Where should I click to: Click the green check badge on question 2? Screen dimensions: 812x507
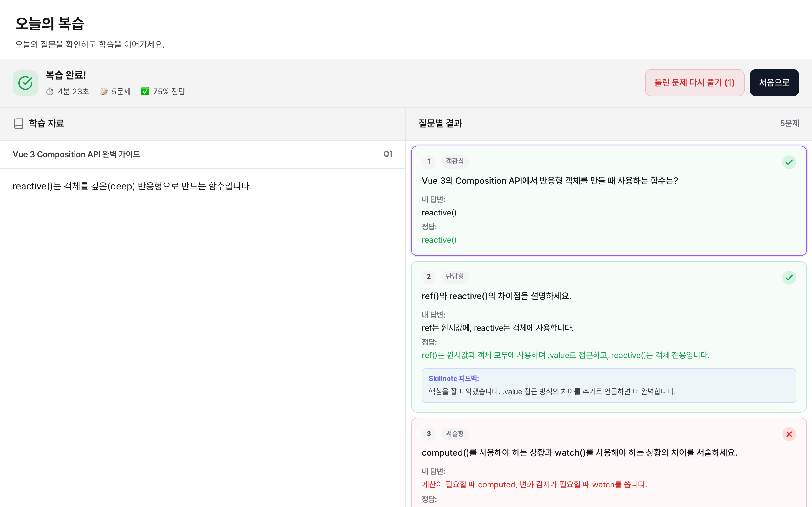[789, 277]
